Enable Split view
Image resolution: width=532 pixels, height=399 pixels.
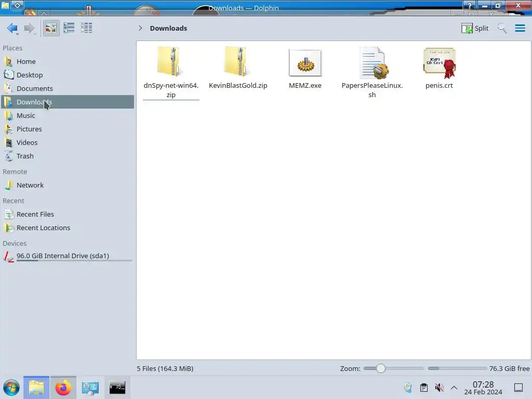click(475, 28)
